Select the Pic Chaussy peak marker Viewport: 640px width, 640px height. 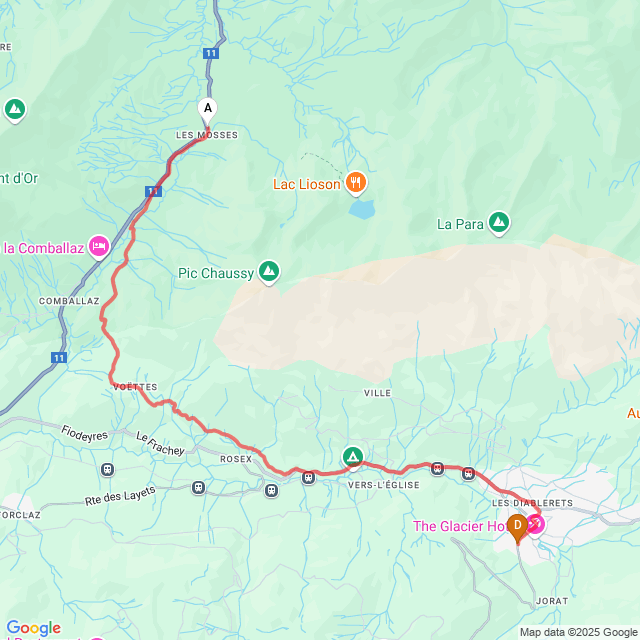269,272
